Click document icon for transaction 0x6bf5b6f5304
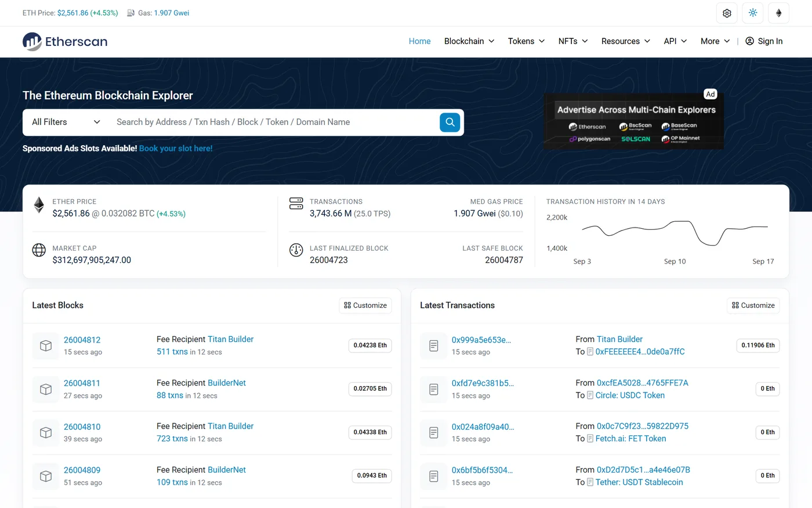 pyautogui.click(x=434, y=476)
